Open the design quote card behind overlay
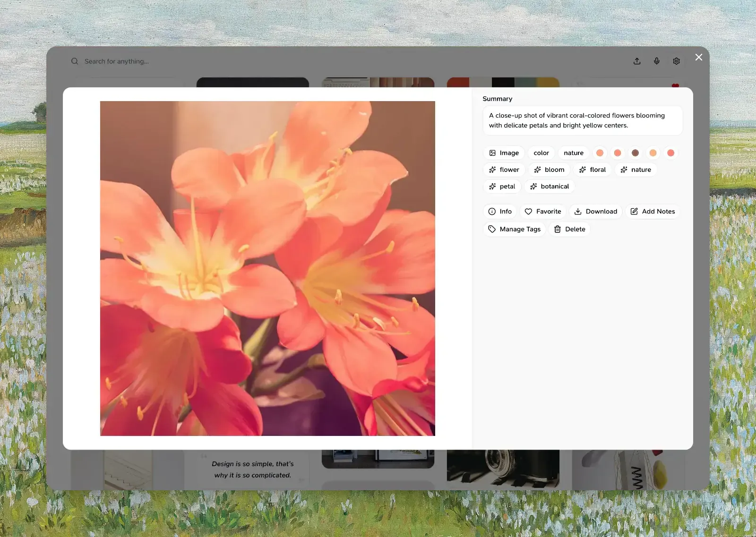Screen dimensions: 756x537 pos(253,469)
